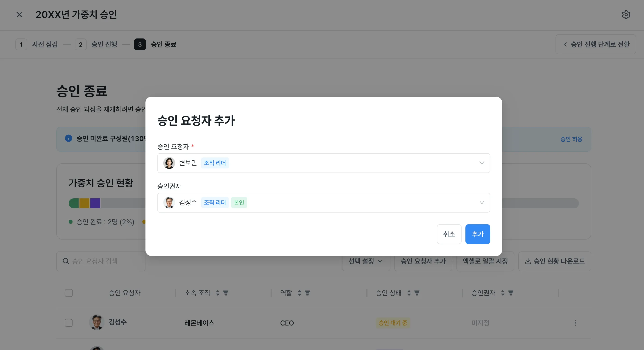Click the 승인 허용 link in the banner

coord(571,139)
